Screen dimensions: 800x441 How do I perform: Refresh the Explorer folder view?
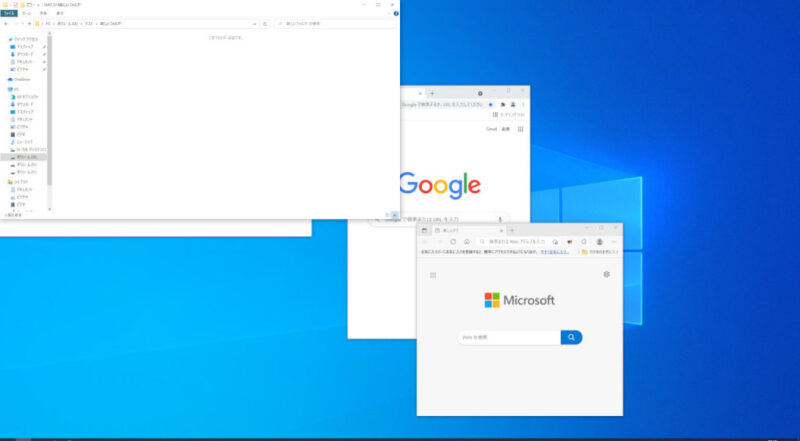coord(265,24)
